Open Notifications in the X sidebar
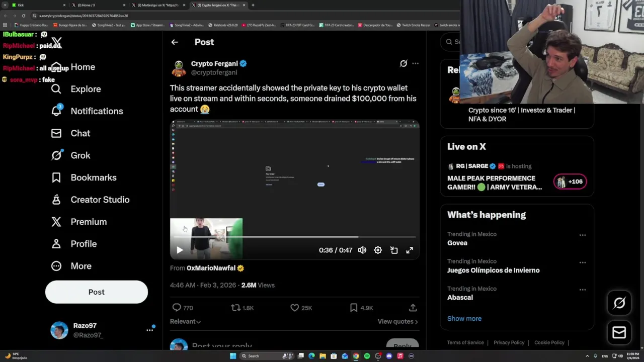The width and height of the screenshot is (644, 362). coord(87,111)
